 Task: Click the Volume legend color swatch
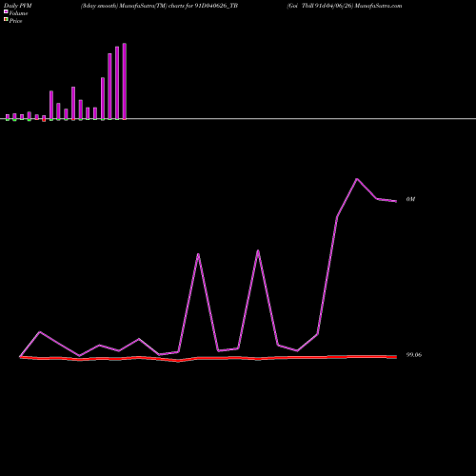(6, 11)
